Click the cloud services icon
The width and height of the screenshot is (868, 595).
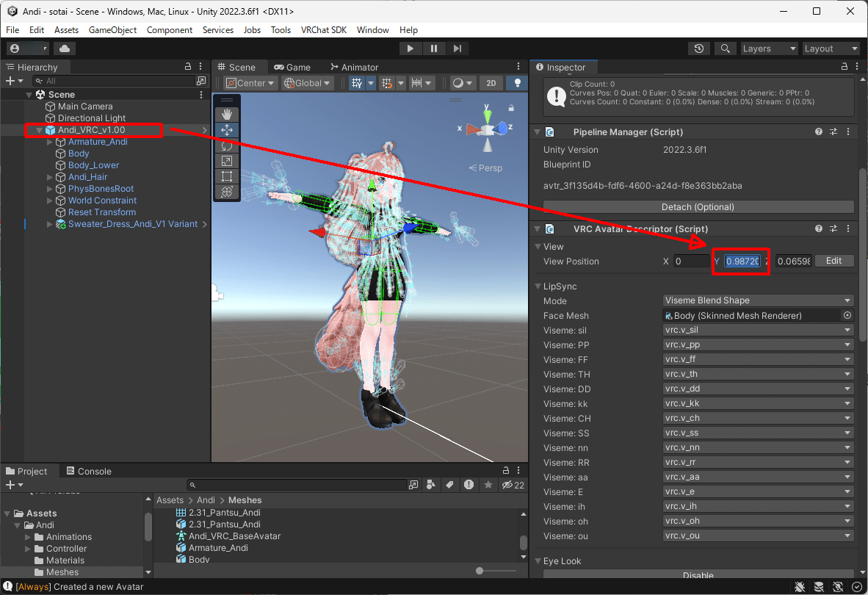tap(64, 48)
